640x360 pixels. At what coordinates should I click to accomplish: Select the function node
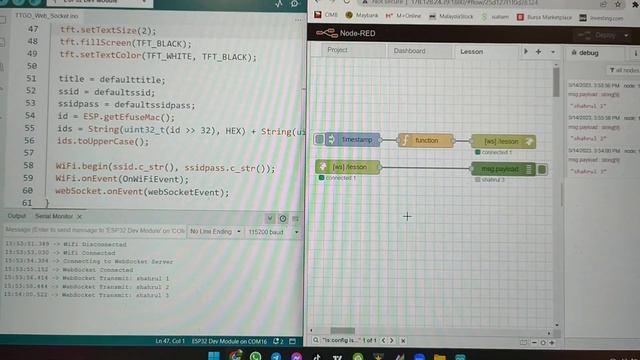click(426, 140)
